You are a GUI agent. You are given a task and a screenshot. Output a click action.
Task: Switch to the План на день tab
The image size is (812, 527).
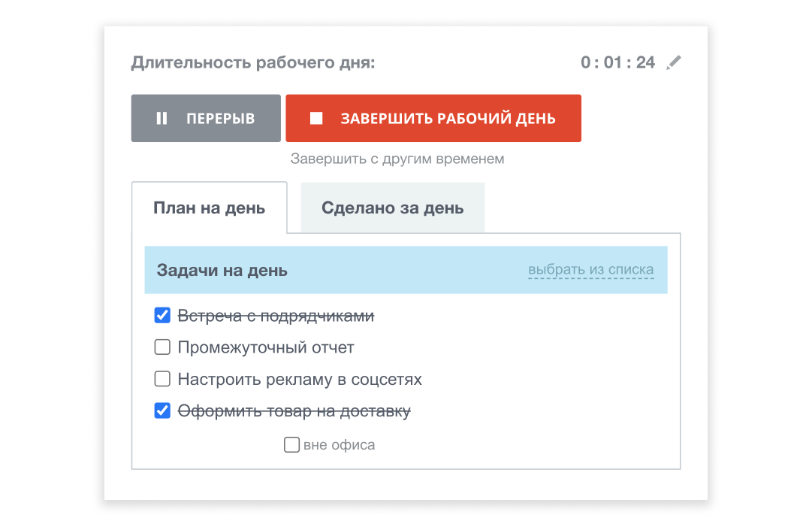pos(209,208)
